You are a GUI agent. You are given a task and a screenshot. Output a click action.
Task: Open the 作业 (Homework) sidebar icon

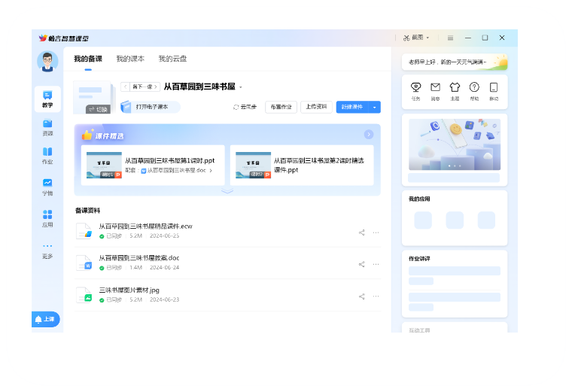pos(47,156)
